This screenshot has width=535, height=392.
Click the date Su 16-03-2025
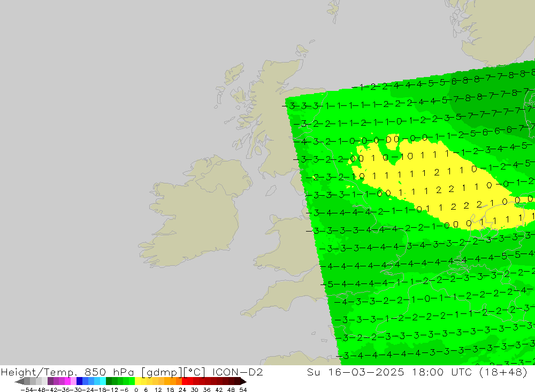tap(356, 372)
